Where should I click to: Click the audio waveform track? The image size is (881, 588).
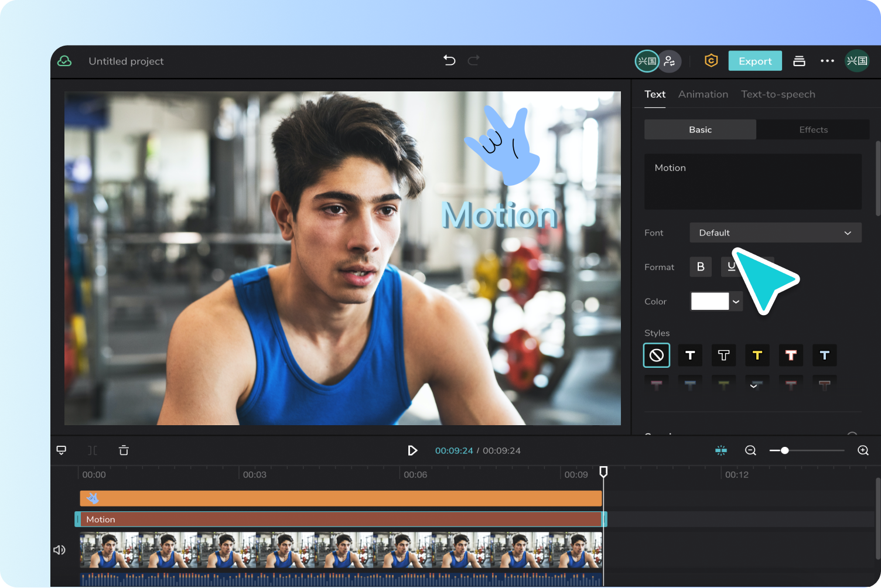(x=341, y=579)
